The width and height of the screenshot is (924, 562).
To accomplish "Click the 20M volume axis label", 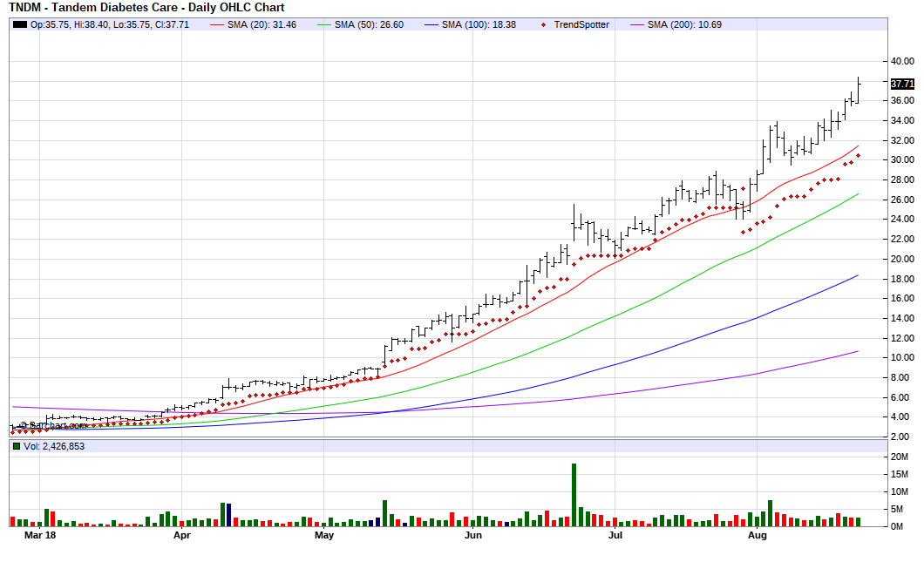I will click(900, 457).
